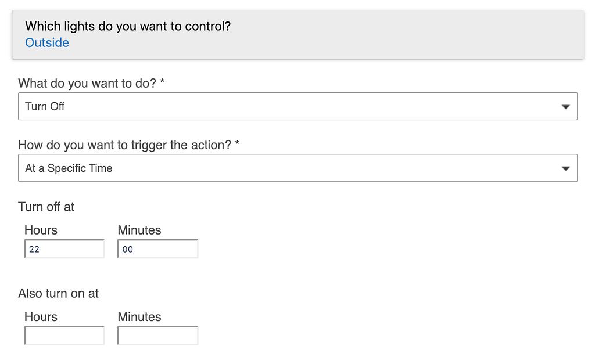Image resolution: width=595 pixels, height=364 pixels.
Task: Open the Outside lights link
Action: coord(47,43)
